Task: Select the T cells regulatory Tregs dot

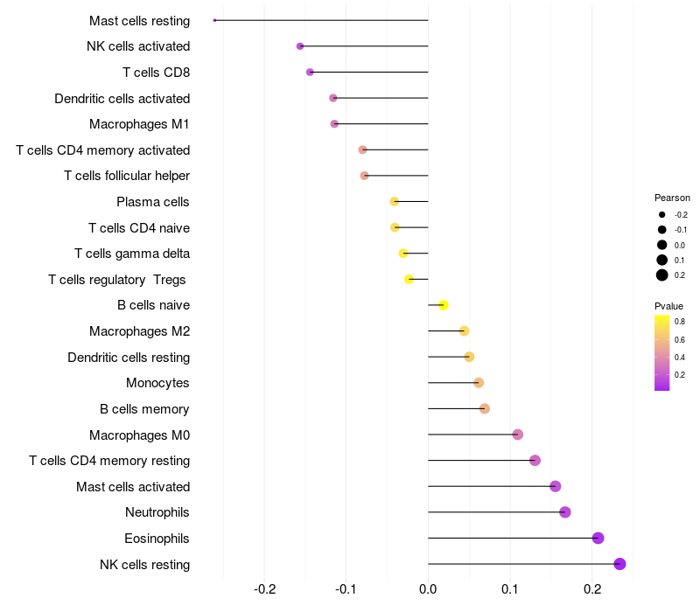Action: [409, 279]
